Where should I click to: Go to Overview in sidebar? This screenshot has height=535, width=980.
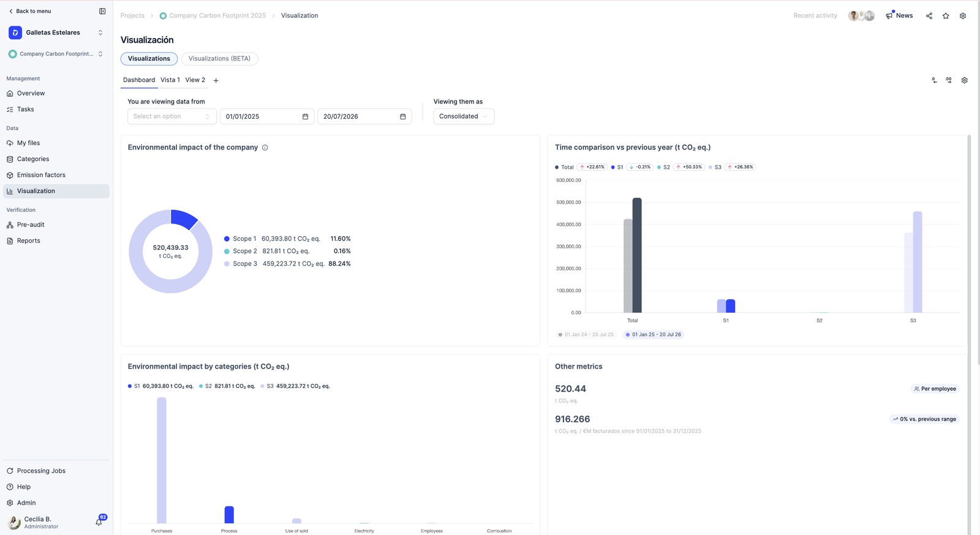click(56, 93)
